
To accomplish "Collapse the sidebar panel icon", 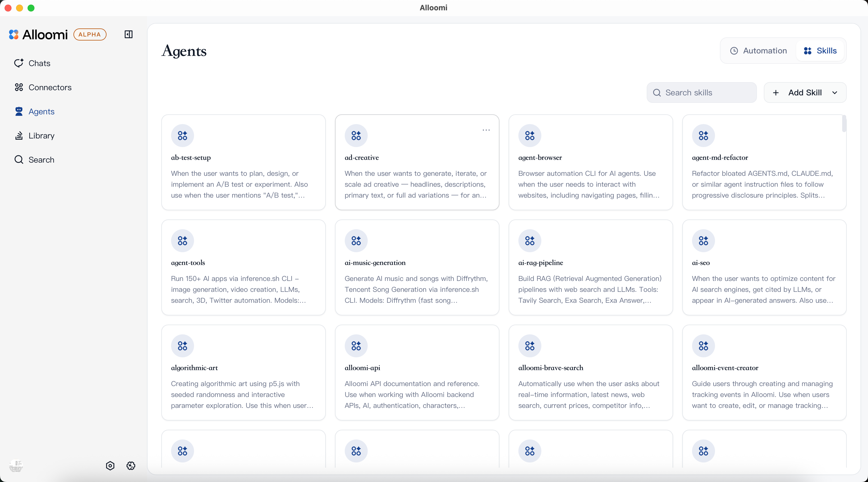I will point(128,34).
